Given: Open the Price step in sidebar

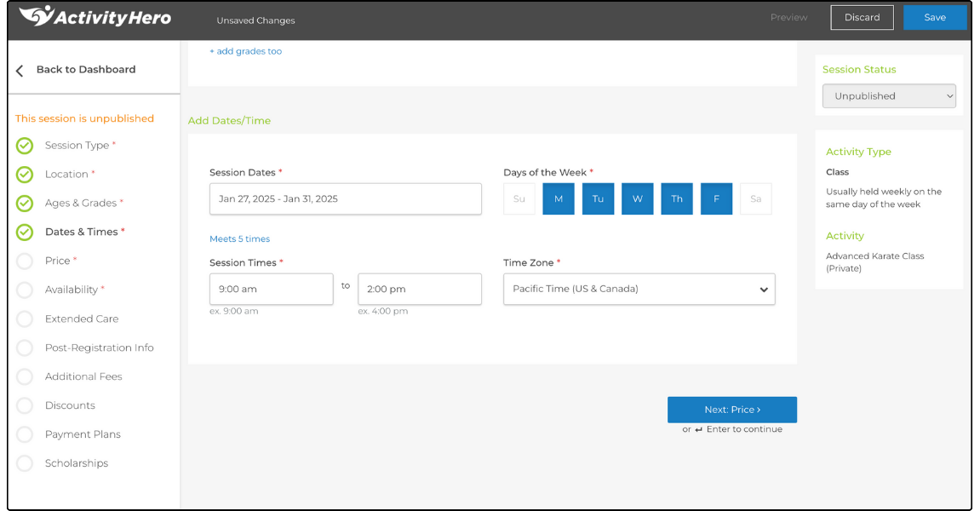Looking at the screenshot, I should coord(58,261).
